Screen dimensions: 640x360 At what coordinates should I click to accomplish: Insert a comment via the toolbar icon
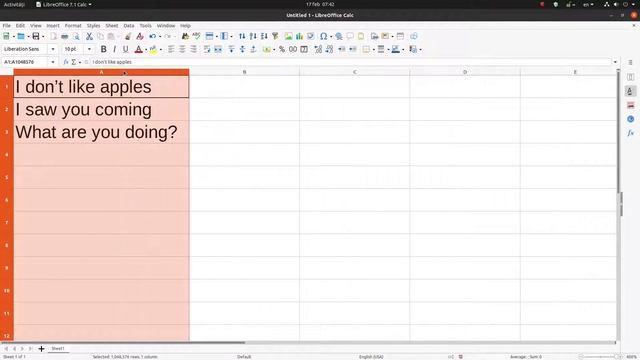coord(350,36)
